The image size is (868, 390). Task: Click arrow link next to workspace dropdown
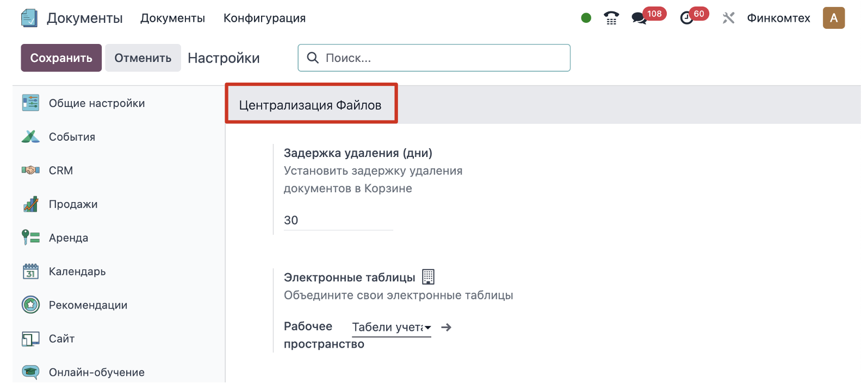[x=447, y=328]
